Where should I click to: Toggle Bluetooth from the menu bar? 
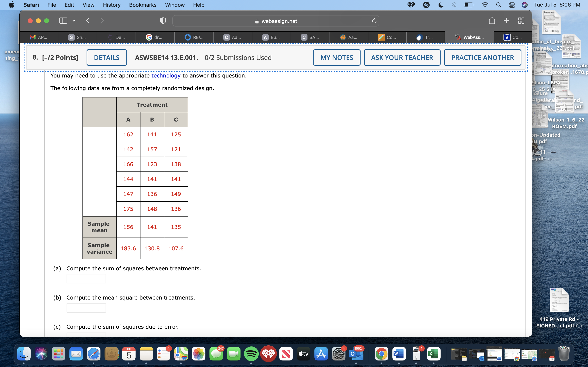454,5
